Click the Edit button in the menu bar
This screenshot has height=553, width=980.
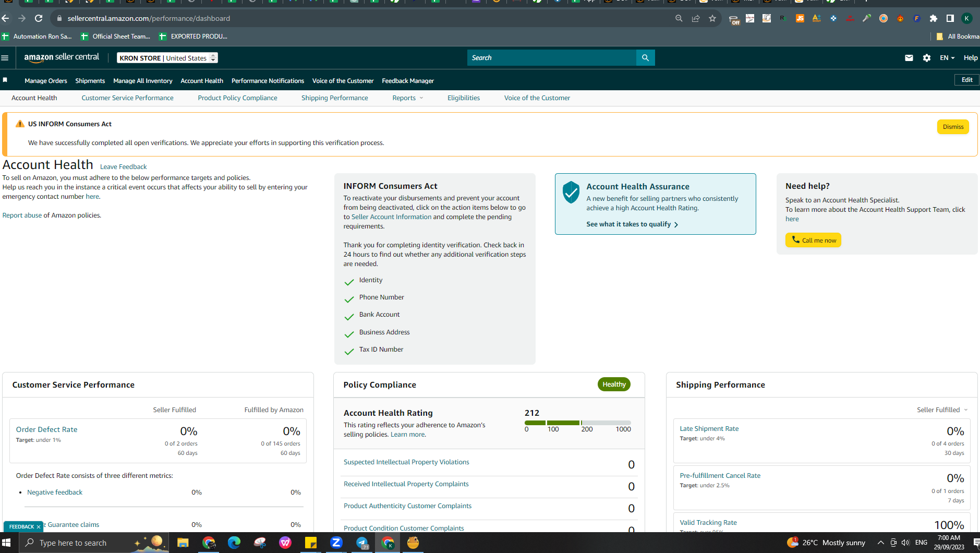click(x=967, y=80)
